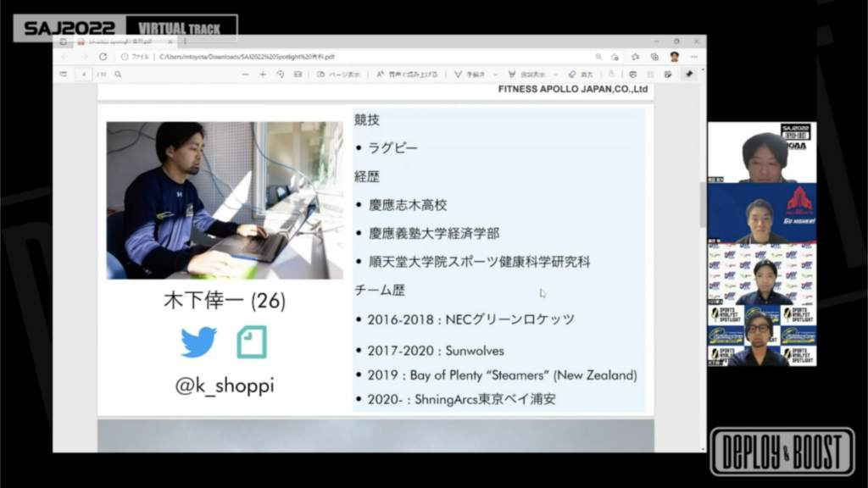Open the PDF table of contents sidebar
868x488 pixels.
tap(63, 75)
